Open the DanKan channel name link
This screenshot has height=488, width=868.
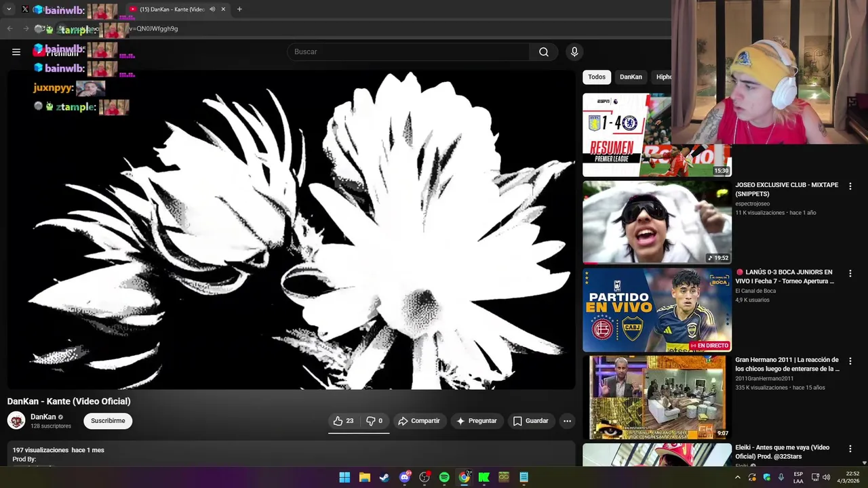(43, 417)
